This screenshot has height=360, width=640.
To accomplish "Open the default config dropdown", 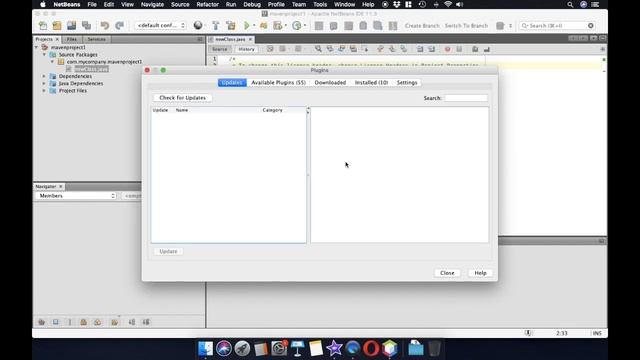I will pyautogui.click(x=160, y=25).
